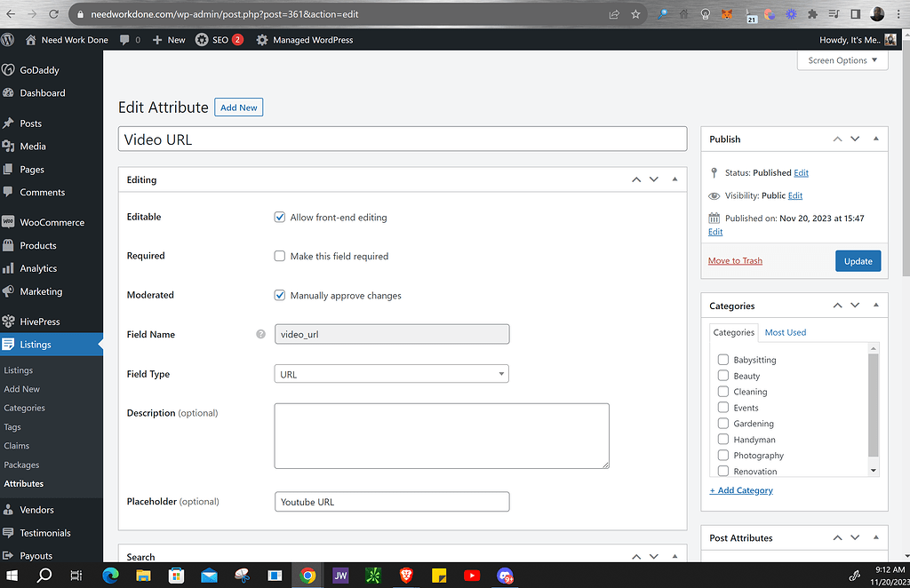910x588 pixels.
Task: Open YouTube from the Windows taskbar
Action: click(472, 576)
